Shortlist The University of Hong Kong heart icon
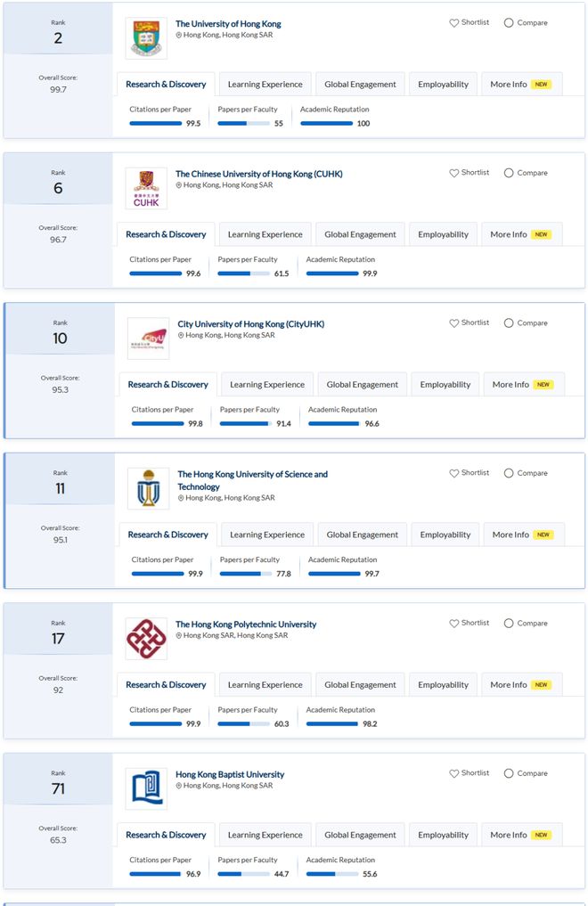Viewport: 588px width, 906px height. (x=454, y=23)
